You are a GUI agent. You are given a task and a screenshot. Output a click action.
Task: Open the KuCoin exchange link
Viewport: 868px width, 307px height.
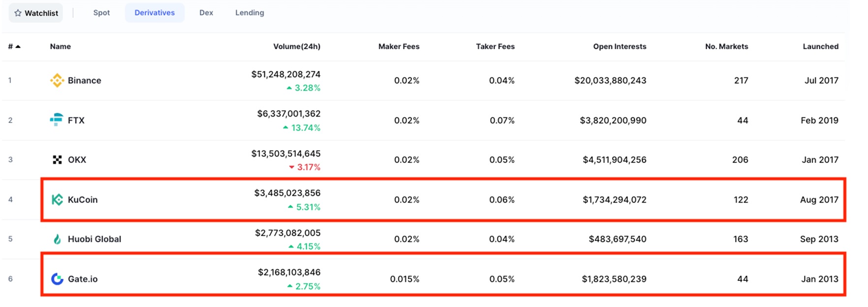(83, 200)
